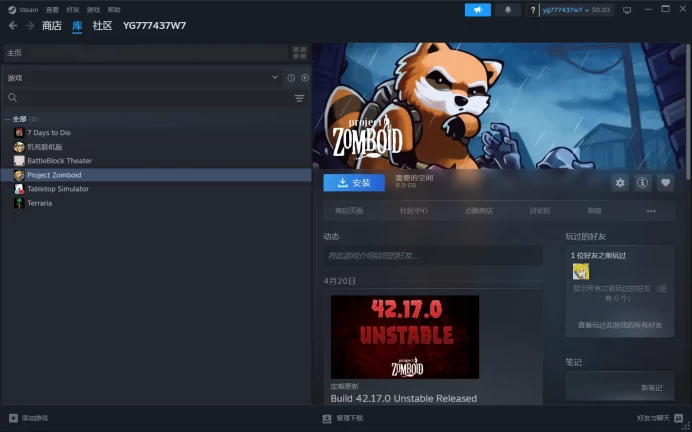This screenshot has width=692, height=432.
Task: Open 社区中心 link
Action: tap(414, 211)
